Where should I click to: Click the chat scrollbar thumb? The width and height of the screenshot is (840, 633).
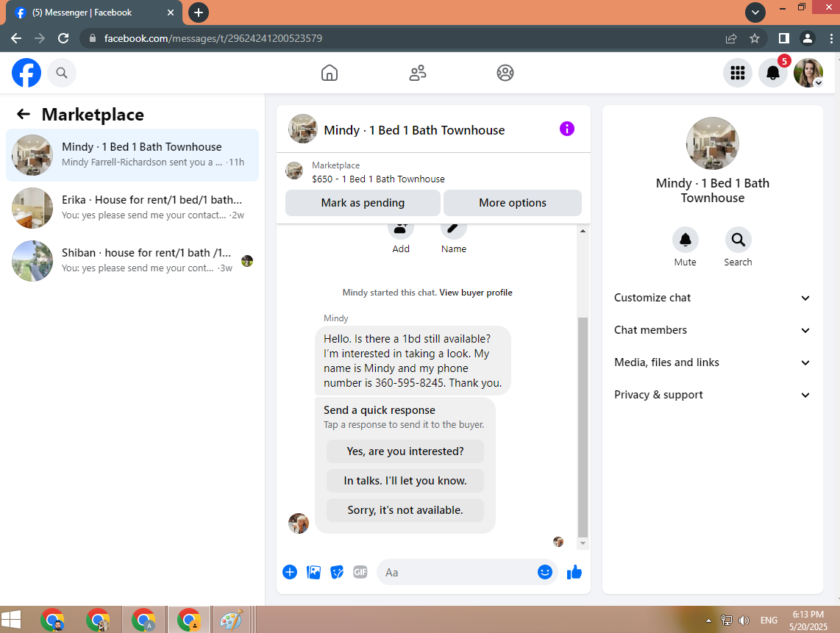click(x=583, y=427)
